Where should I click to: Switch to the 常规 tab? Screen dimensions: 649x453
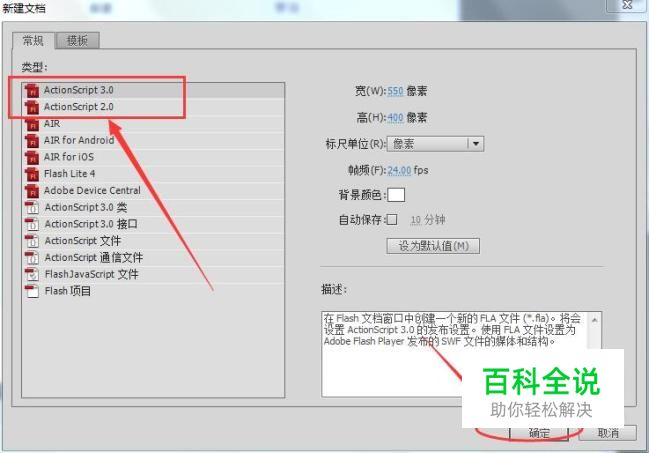[33, 41]
